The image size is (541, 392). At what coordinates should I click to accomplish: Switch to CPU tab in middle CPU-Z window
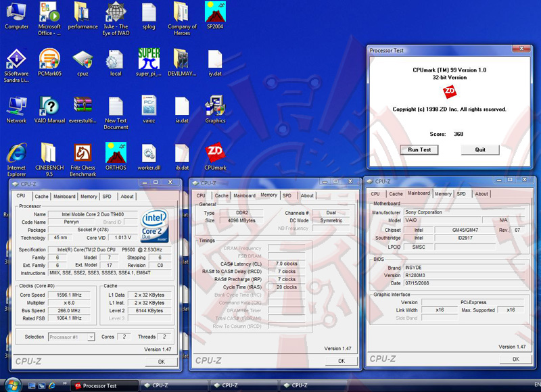click(201, 195)
